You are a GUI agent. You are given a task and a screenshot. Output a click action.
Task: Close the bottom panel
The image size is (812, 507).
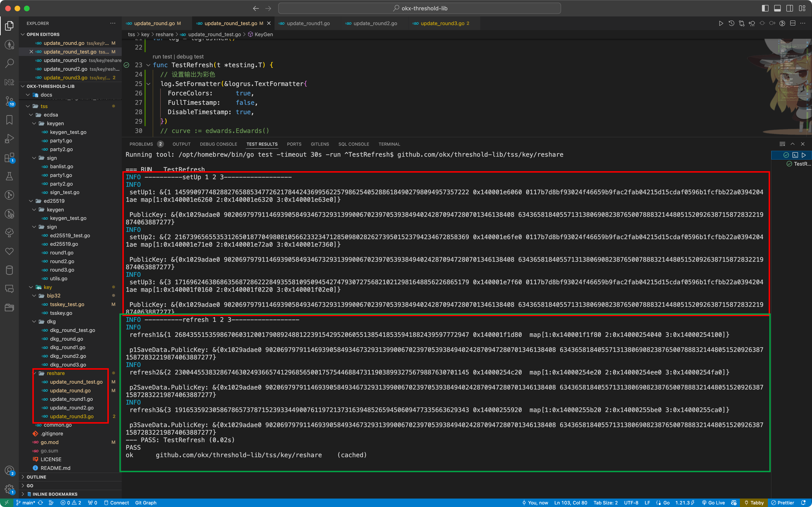click(803, 144)
